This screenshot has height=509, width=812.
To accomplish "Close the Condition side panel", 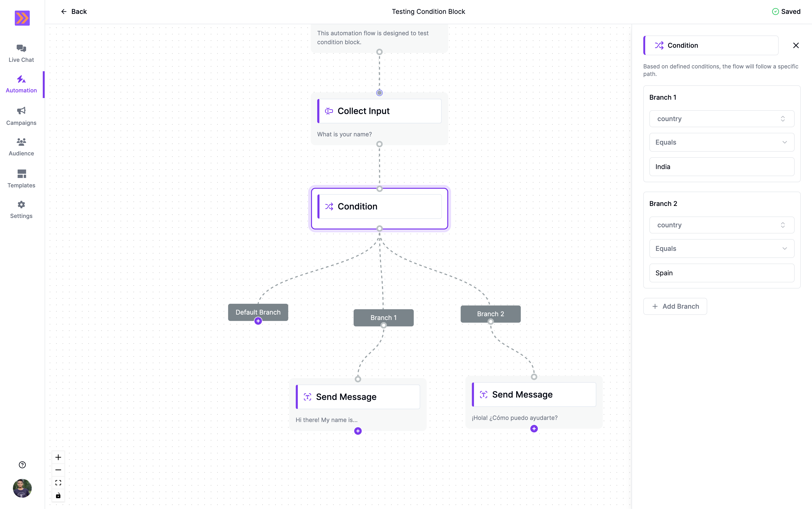I will click(x=796, y=45).
